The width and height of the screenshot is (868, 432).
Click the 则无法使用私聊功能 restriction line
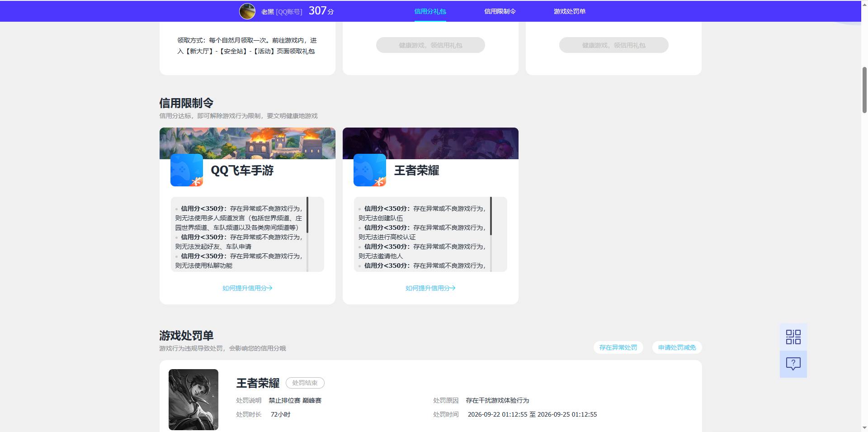pyautogui.click(x=204, y=266)
